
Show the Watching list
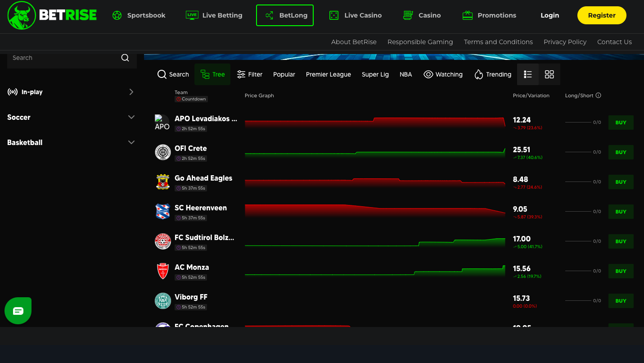443,74
